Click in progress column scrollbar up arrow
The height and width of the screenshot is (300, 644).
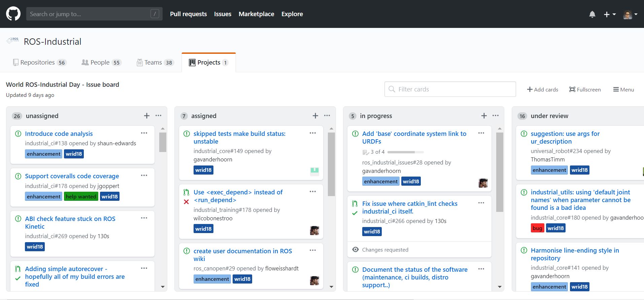click(x=500, y=128)
